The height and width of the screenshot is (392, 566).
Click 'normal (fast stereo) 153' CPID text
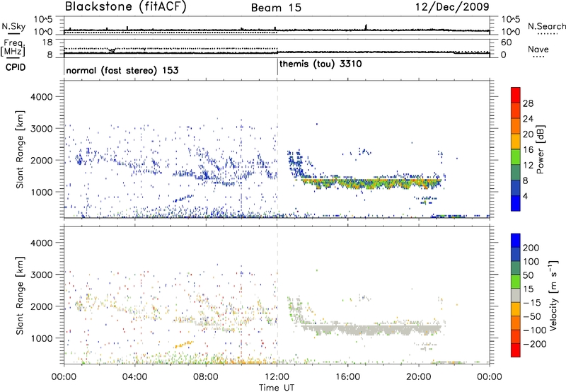[x=122, y=70]
